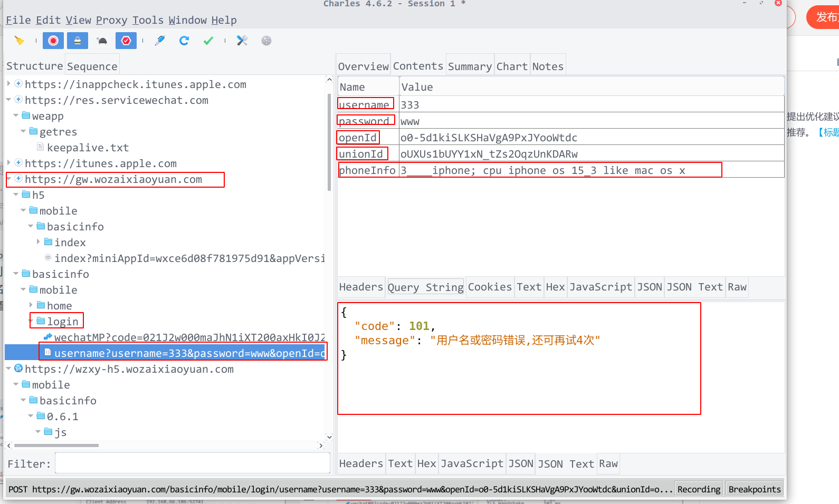Open the Help menu
This screenshot has width=839, height=504.
pos(224,20)
